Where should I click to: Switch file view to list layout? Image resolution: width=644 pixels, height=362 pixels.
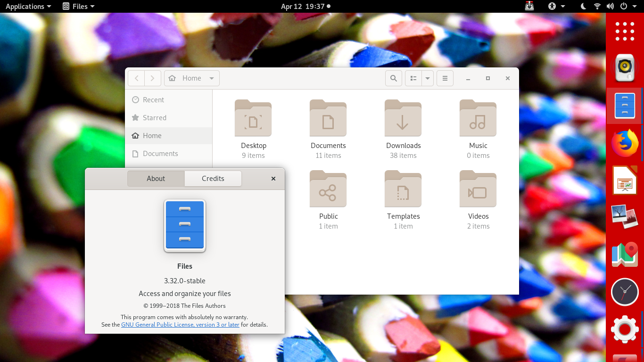413,78
